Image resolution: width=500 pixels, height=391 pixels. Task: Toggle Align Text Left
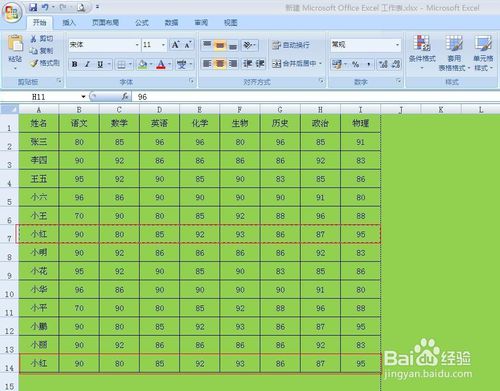click(x=207, y=63)
